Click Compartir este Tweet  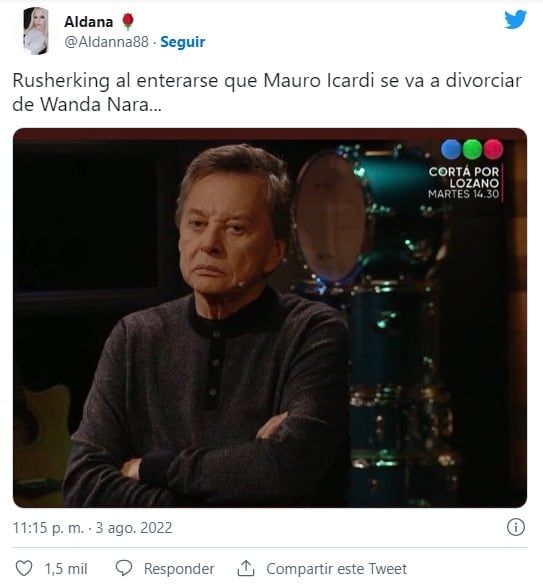pyautogui.click(x=336, y=569)
